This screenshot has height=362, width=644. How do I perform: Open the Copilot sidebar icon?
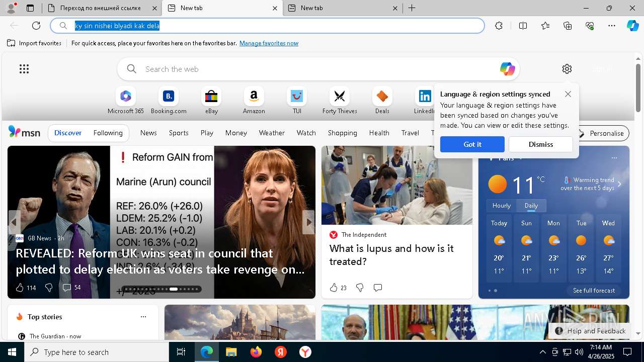coord(632,26)
